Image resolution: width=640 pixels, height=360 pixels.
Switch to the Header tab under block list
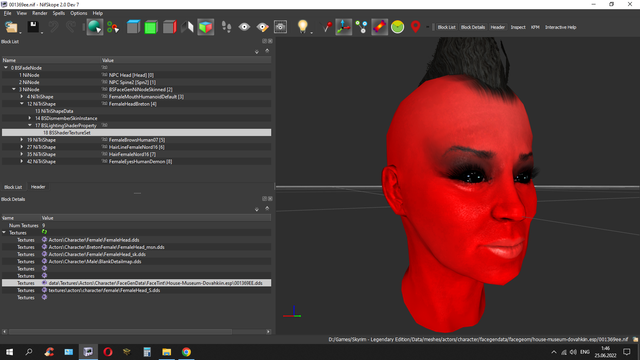38,187
